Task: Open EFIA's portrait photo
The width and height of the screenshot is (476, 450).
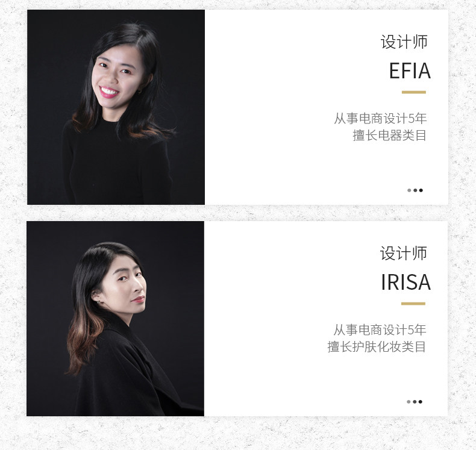Action: tap(116, 107)
